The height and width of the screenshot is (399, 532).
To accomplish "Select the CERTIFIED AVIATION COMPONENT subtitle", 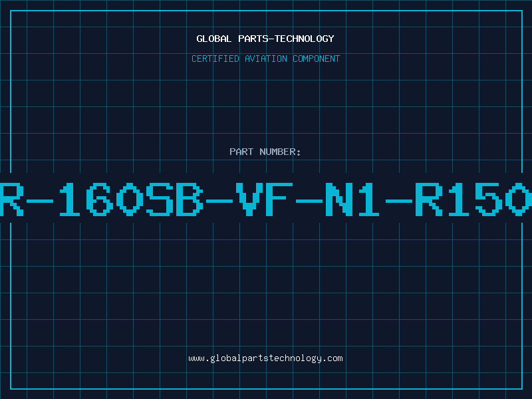I will pos(265,59).
